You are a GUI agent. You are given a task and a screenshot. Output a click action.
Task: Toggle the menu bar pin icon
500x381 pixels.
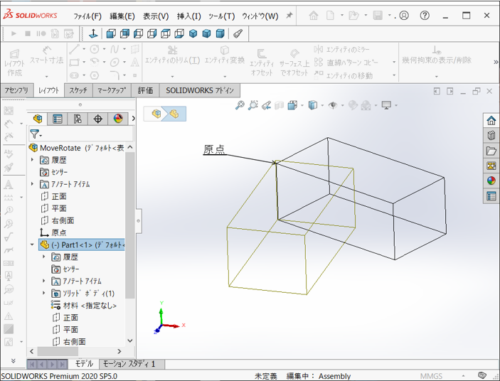[x=289, y=15]
